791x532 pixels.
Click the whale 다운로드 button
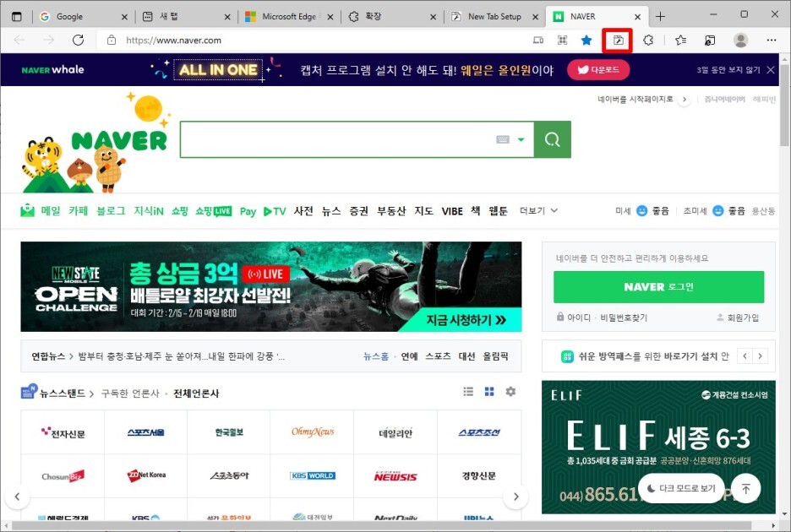[x=598, y=69]
